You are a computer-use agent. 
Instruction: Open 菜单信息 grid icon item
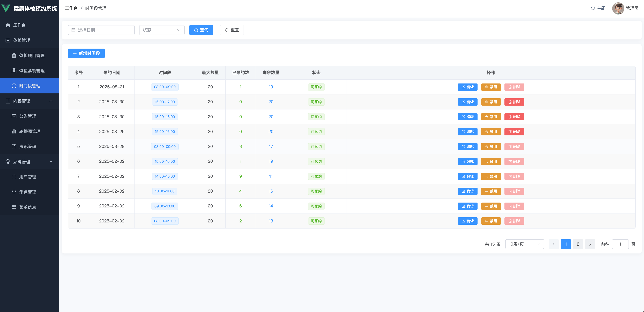click(14, 207)
